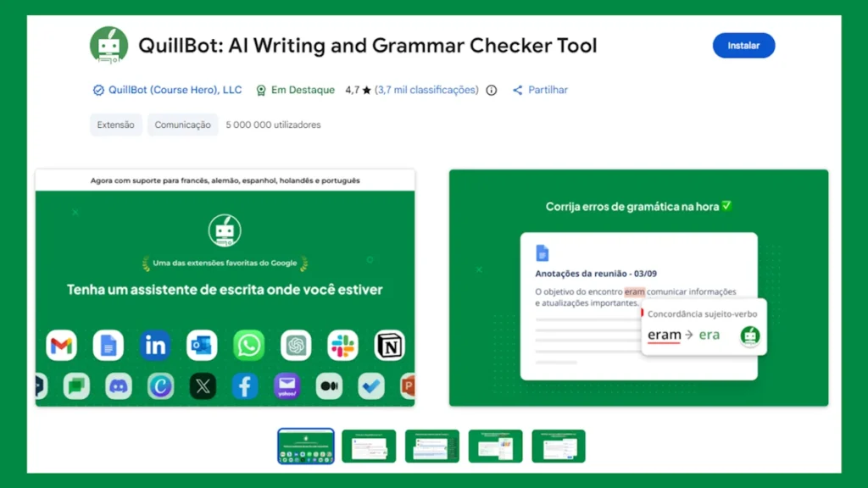Click the Discord icon in the promo image

(x=118, y=386)
